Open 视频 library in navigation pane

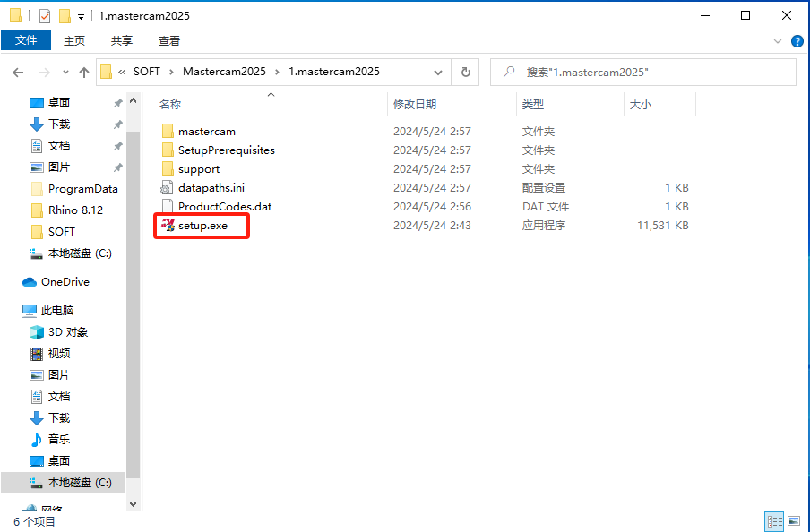pyautogui.click(x=50, y=354)
